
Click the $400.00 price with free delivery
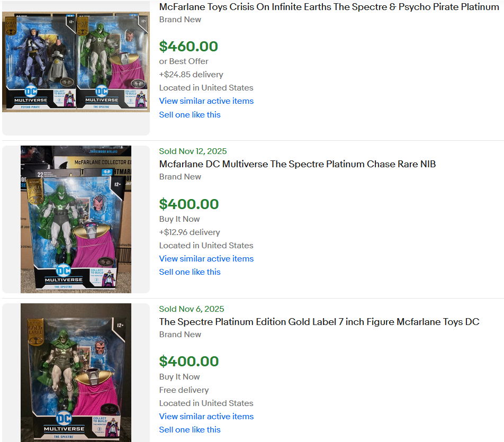point(189,362)
